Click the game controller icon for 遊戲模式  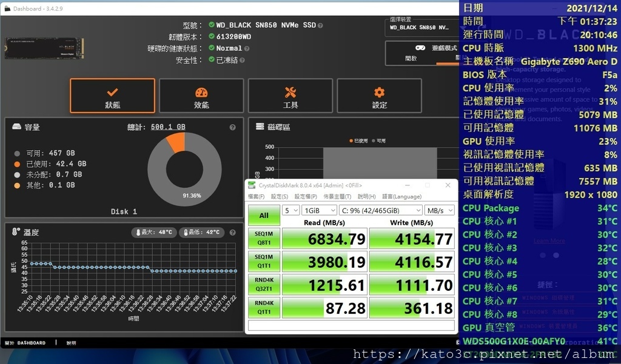click(x=420, y=48)
